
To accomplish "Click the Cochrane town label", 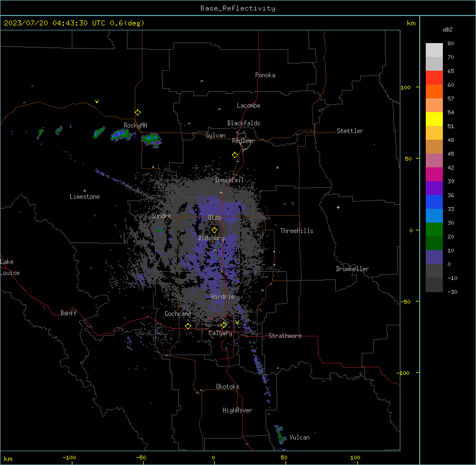I will 178,314.
